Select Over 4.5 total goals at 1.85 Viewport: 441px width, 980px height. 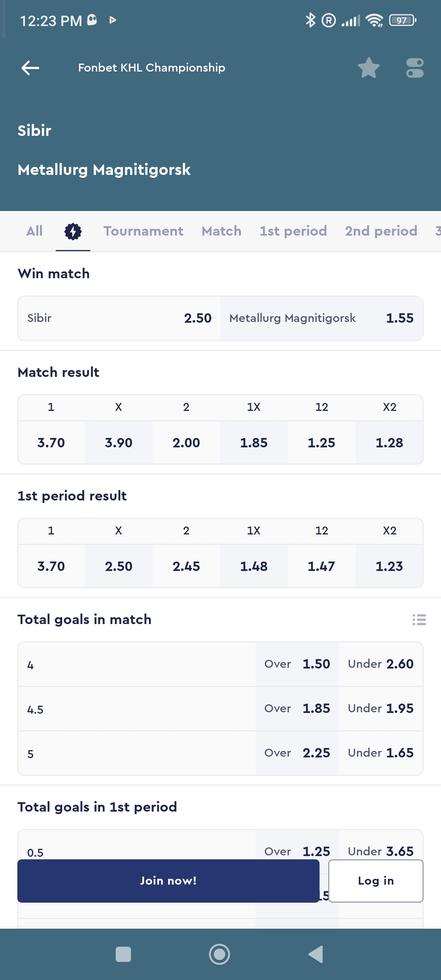(297, 708)
